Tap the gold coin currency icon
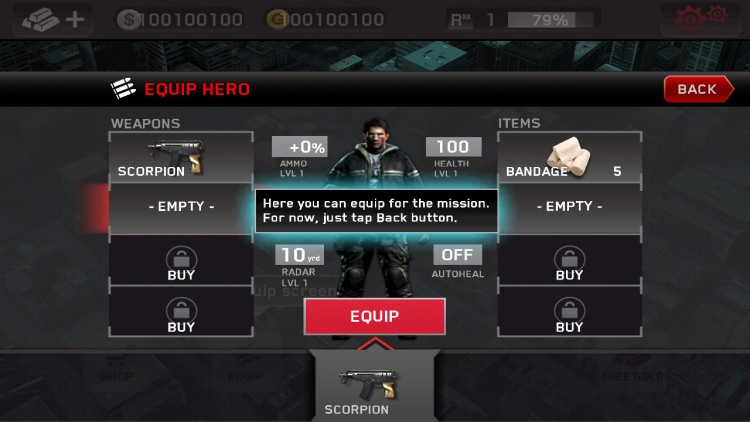Screen dimensions: 750x422 point(277,20)
